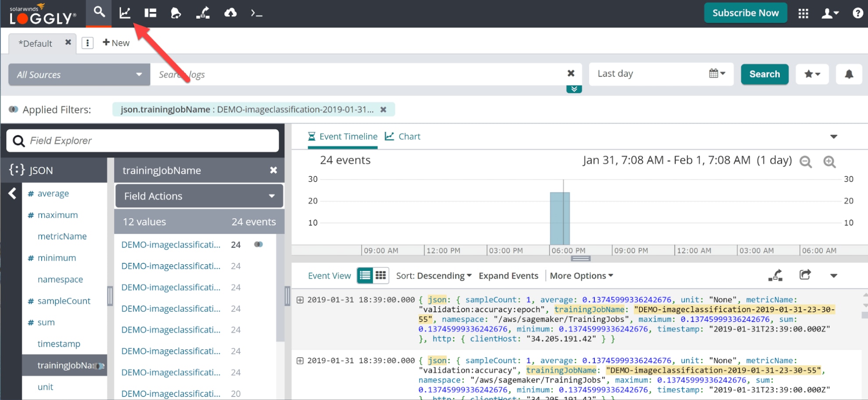Open the Dashboards icon in the top toolbar
868x400 pixels.
tap(150, 13)
